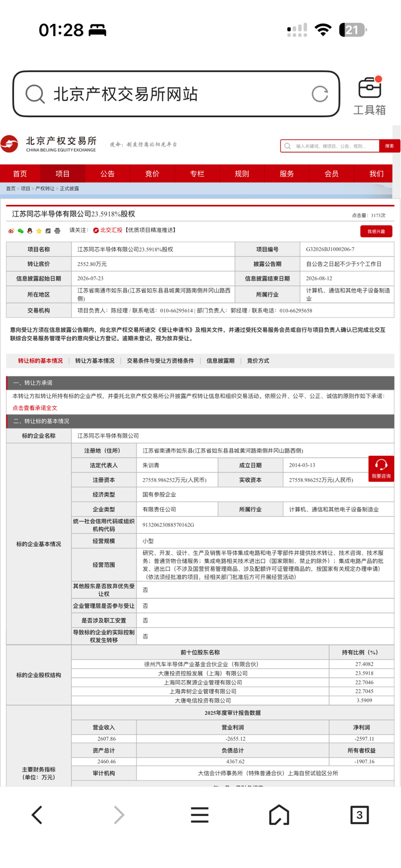The width and height of the screenshot is (401, 868).
Task: Select legal representative name 朱训青
Action: pyautogui.click(x=151, y=465)
